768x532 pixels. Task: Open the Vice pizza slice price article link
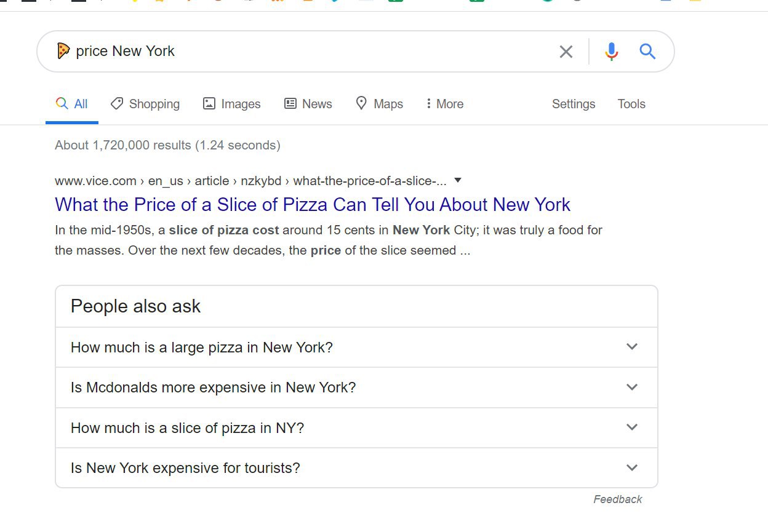click(x=313, y=204)
